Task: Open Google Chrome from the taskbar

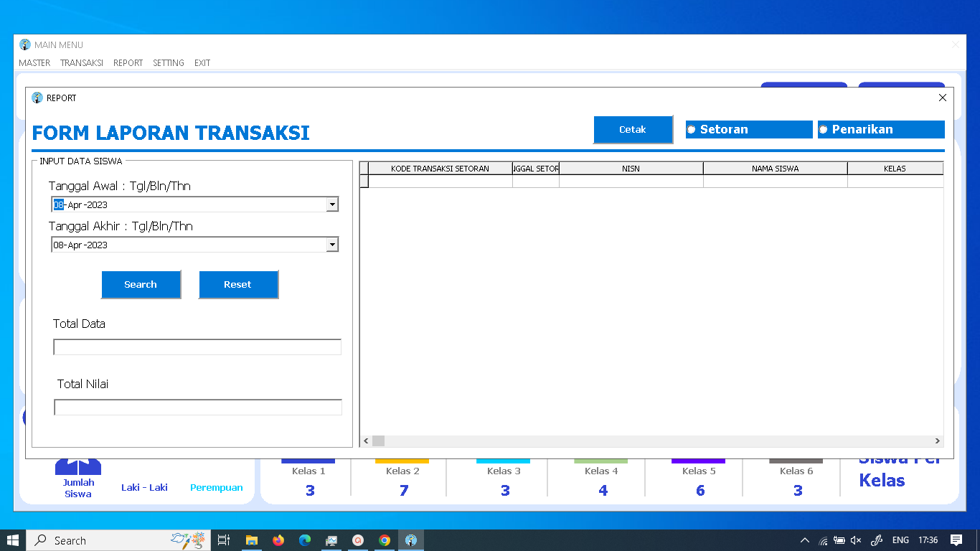Action: point(385,540)
